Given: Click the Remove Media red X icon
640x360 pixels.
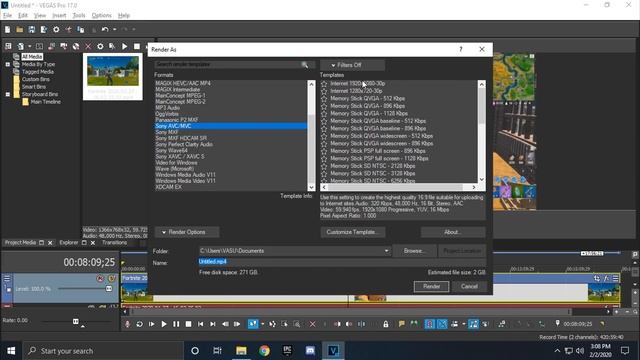Looking at the screenshot, I should point(88,47).
